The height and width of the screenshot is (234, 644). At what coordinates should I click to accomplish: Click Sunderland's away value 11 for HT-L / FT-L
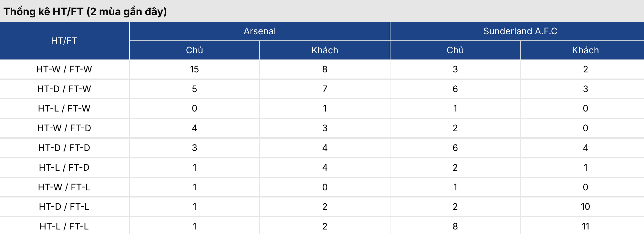coord(585,226)
